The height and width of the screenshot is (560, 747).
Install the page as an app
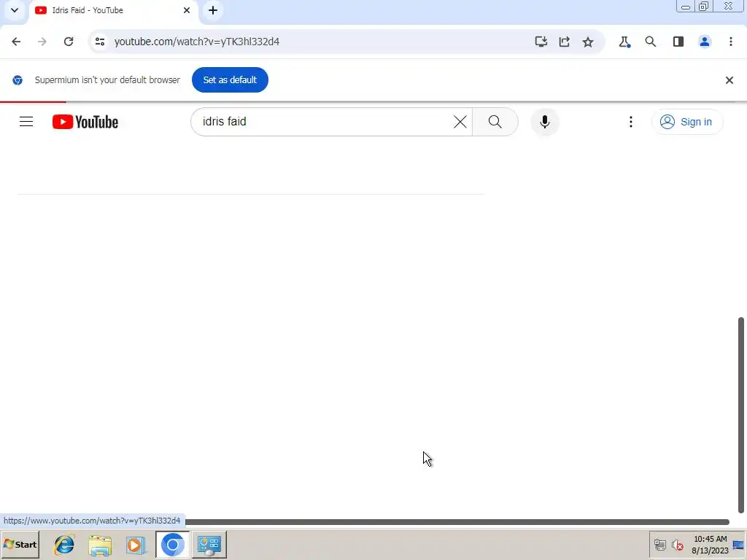point(541,42)
